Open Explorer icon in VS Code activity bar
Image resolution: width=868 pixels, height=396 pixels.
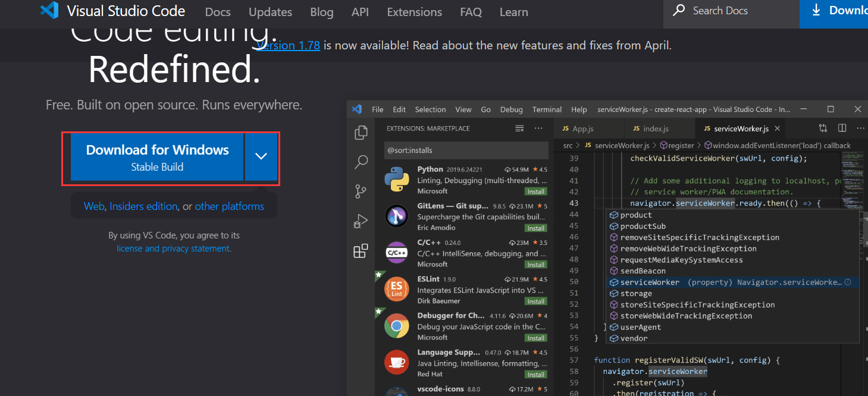click(x=361, y=133)
